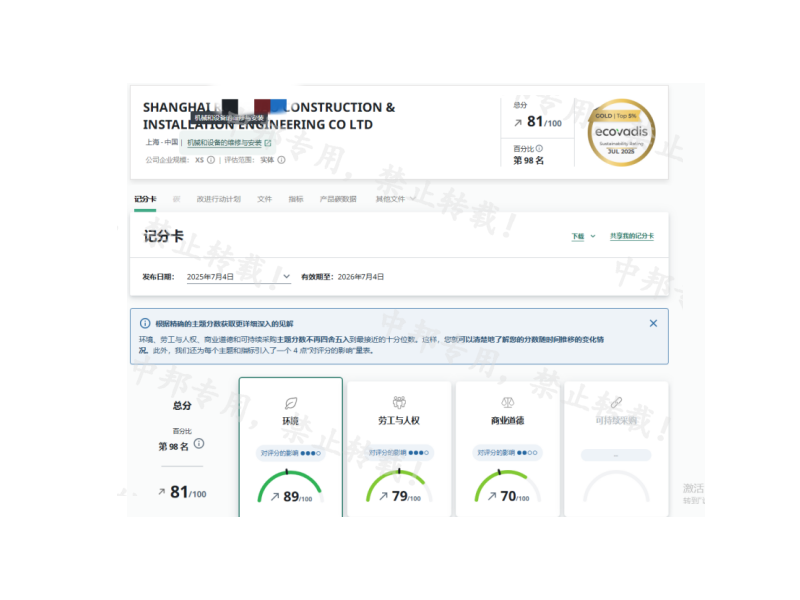Viewport: 800px width, 600px height.
Task: Click the info icon beside 百分比 in header
Action: 540,148
